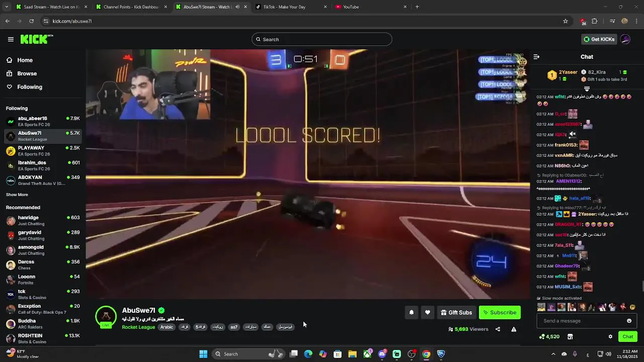Image resolution: width=644 pixels, height=362 pixels.
Task: Click the Arabic language tag
Action: pyautogui.click(x=167, y=327)
